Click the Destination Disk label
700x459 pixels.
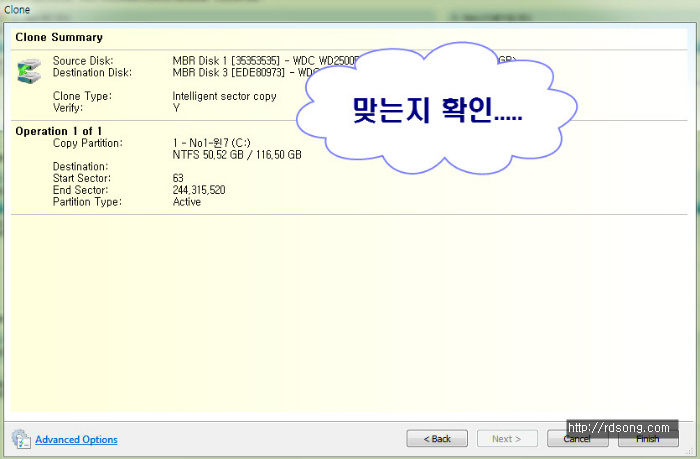(x=92, y=72)
